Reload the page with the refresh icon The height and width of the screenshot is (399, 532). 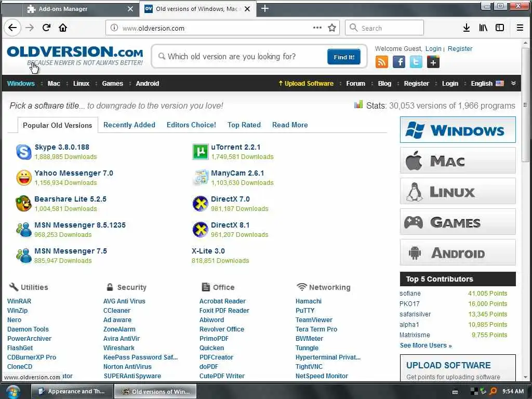pyautogui.click(x=46, y=28)
